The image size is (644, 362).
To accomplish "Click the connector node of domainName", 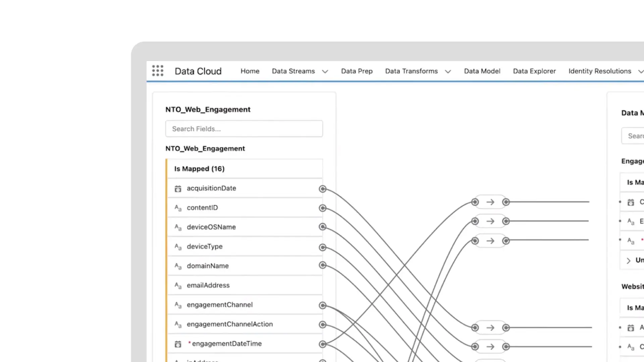I will [323, 265].
